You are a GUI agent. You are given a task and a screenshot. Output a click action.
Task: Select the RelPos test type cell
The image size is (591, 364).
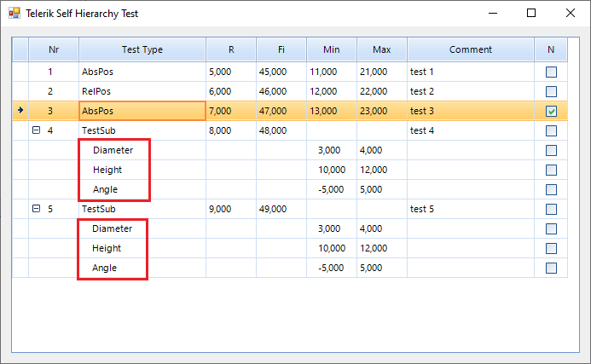142,91
